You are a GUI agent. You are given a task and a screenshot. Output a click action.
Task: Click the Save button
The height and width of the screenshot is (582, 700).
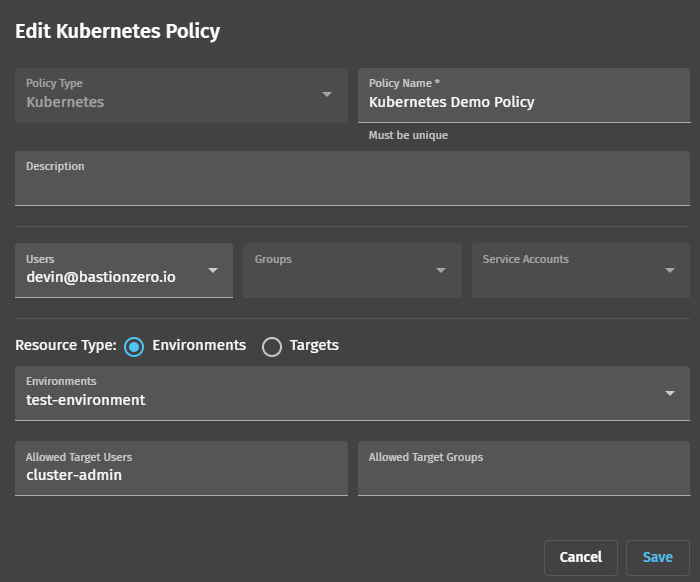(x=658, y=557)
